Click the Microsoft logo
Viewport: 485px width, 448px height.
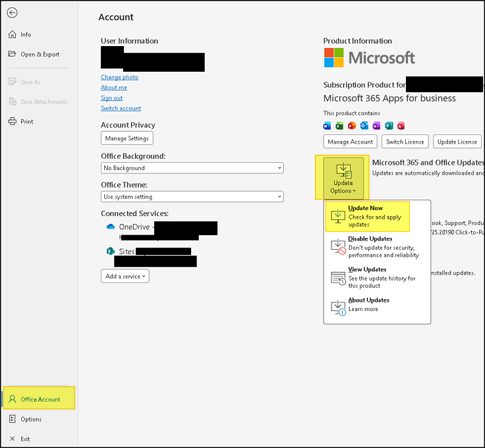tap(369, 57)
